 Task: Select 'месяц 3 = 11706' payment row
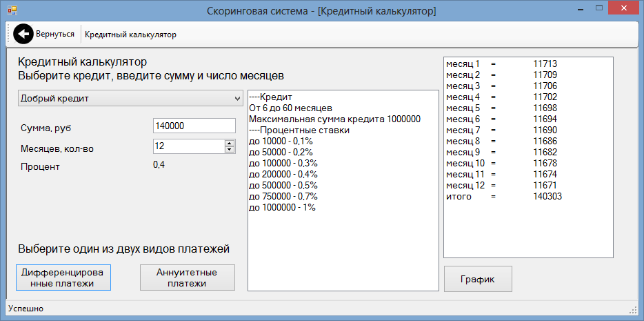(501, 86)
